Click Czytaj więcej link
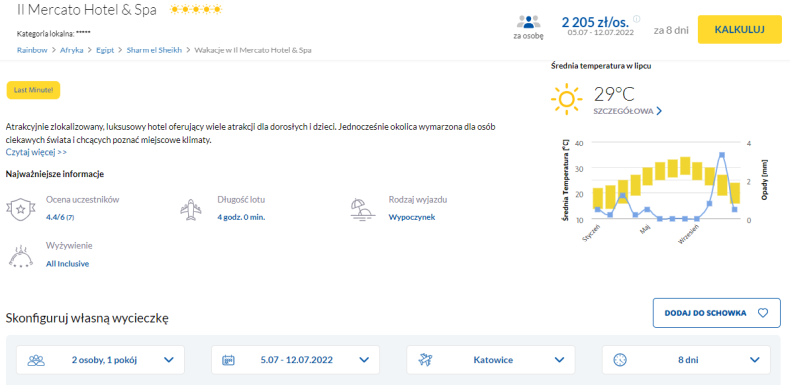Viewport: 790px width, 385px height. 36,152
